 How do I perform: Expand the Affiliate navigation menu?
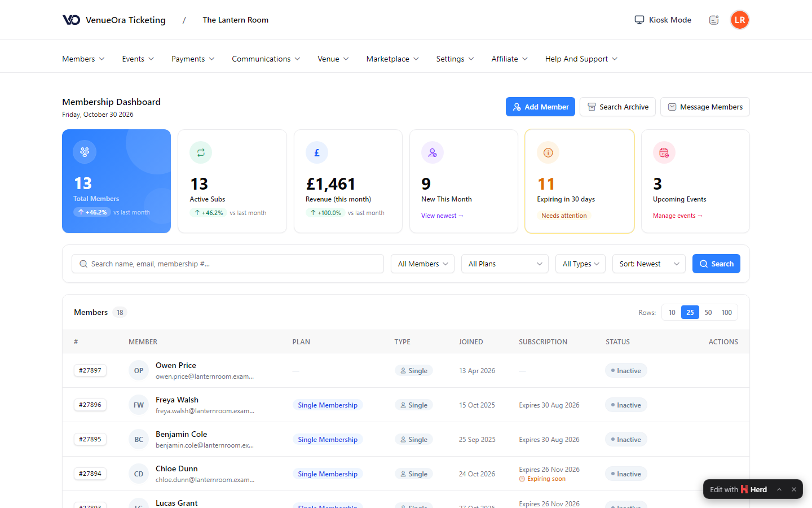510,59
